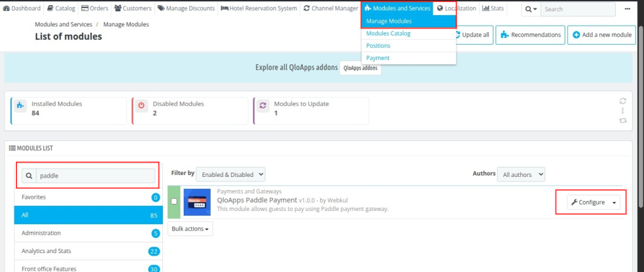Open the Stats menu
The image size is (644, 272).
pyautogui.click(x=493, y=8)
